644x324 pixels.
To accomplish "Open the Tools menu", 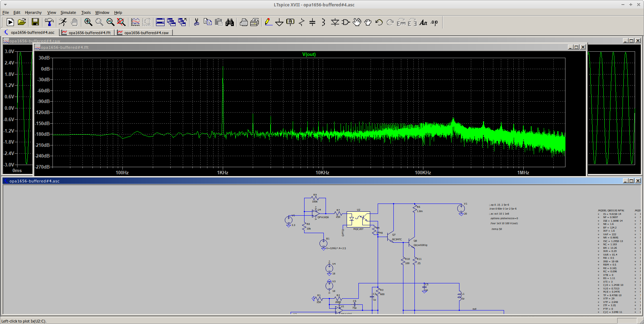I will pyautogui.click(x=86, y=12).
